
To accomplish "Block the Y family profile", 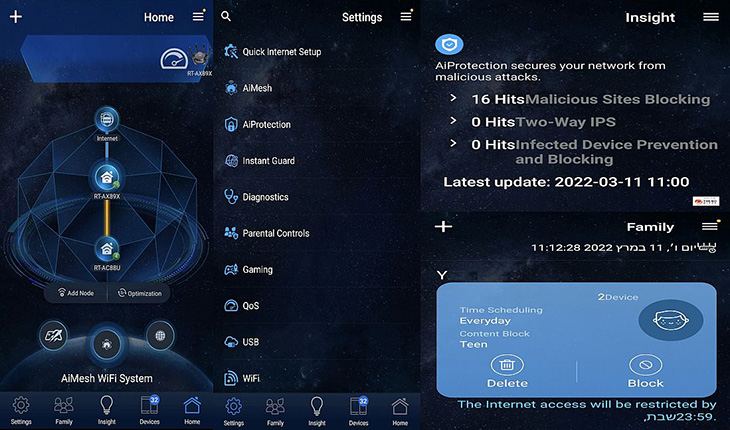I will (x=645, y=371).
